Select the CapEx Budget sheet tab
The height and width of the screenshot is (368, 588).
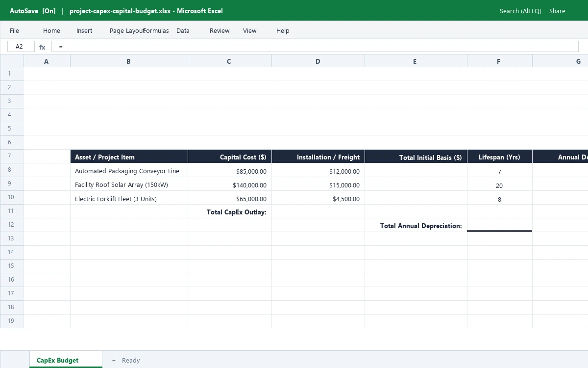[x=66, y=360]
